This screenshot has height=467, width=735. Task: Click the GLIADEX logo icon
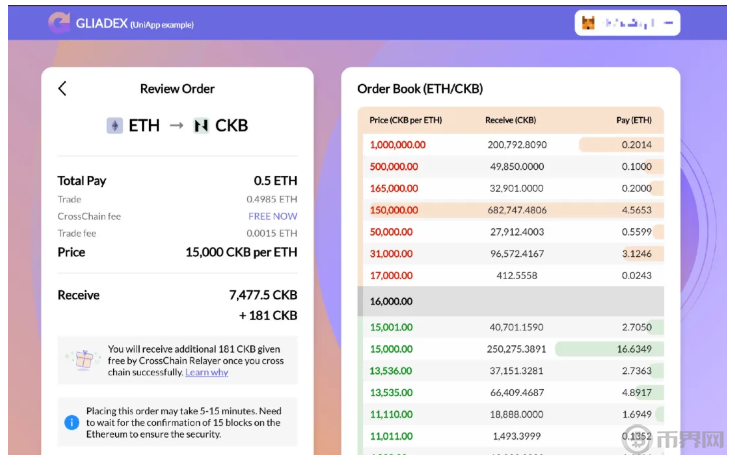pos(59,23)
